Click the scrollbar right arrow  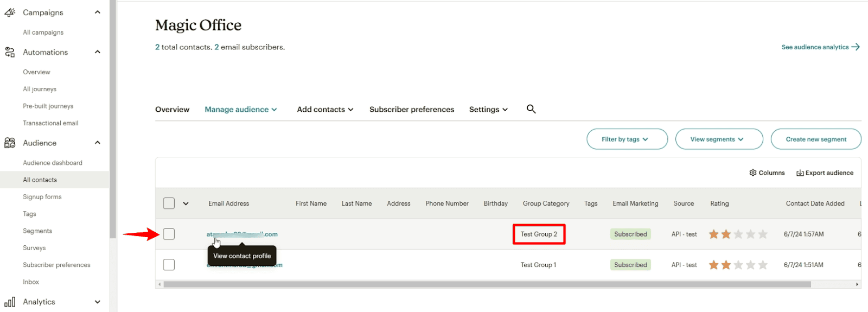[x=857, y=284]
